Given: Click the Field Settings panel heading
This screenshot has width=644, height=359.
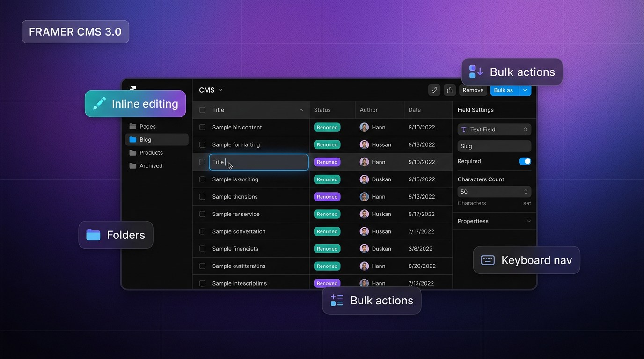Looking at the screenshot, I should (x=476, y=110).
